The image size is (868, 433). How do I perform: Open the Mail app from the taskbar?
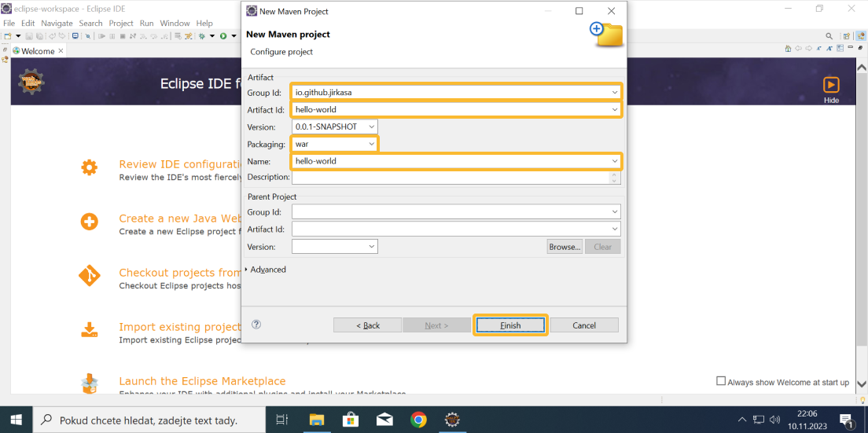click(384, 420)
